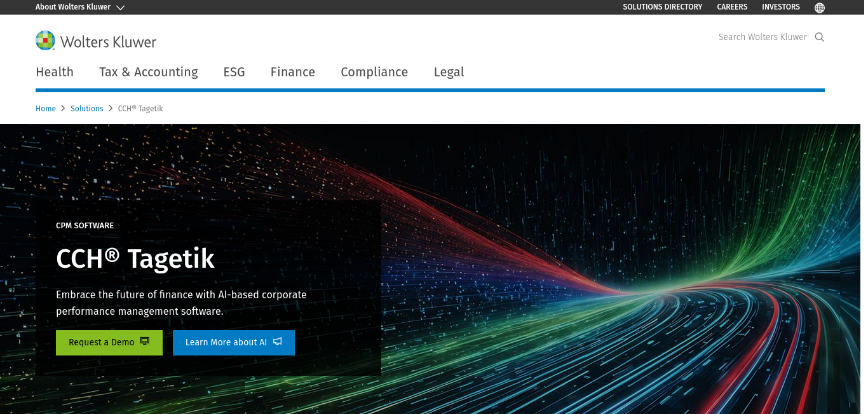This screenshot has width=868, height=414.
Task: Click the Wolters Kluwer logo
Action: [x=96, y=41]
